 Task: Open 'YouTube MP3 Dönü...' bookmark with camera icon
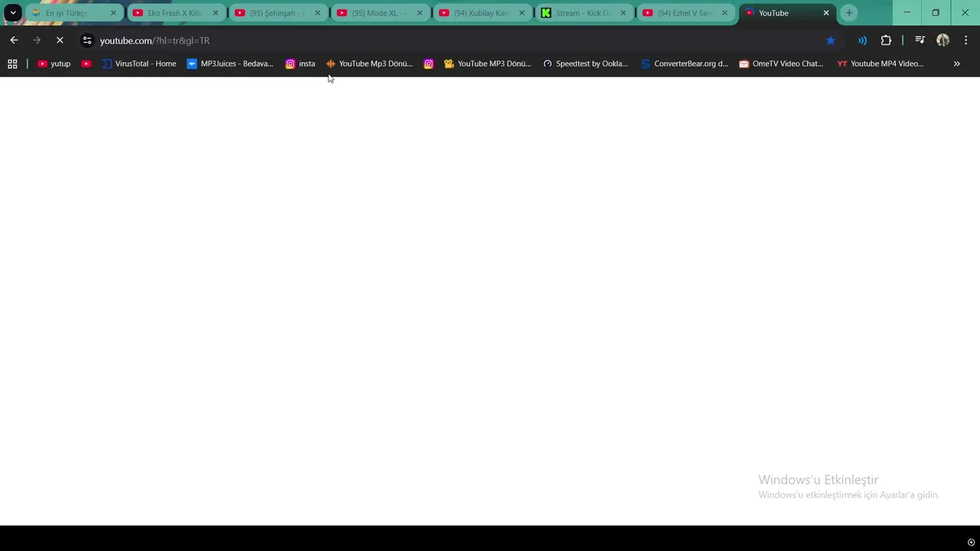pos(488,64)
